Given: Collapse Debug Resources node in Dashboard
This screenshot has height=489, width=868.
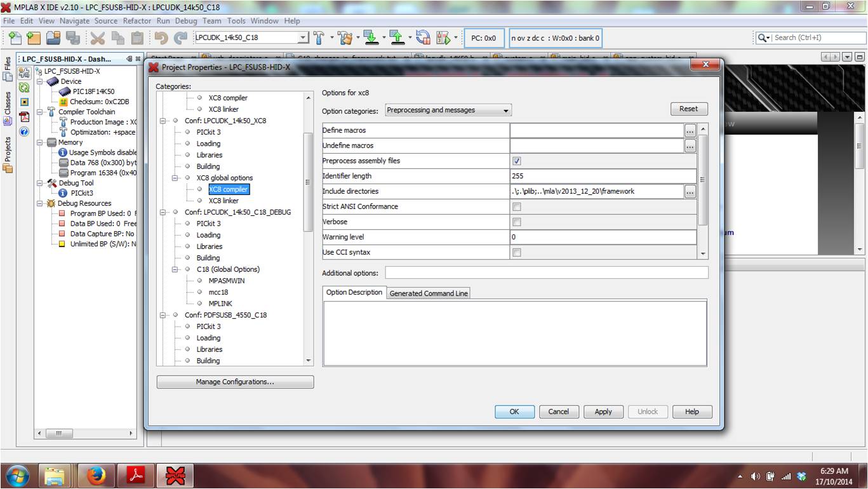Looking at the screenshot, I should (x=41, y=203).
